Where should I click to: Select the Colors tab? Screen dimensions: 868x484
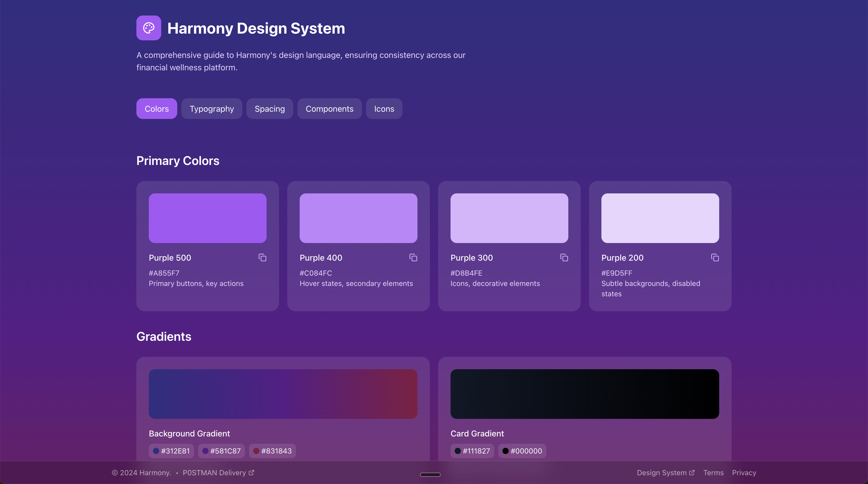click(156, 109)
